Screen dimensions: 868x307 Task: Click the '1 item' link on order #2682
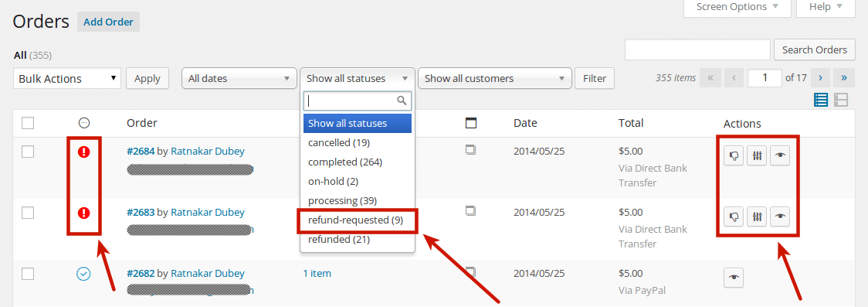click(x=317, y=273)
